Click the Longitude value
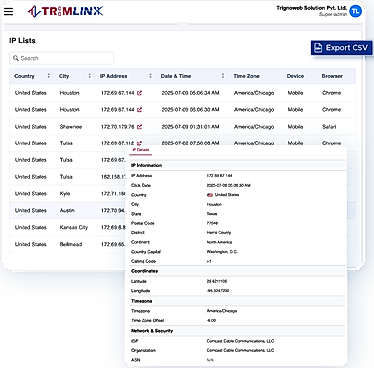 218,291
